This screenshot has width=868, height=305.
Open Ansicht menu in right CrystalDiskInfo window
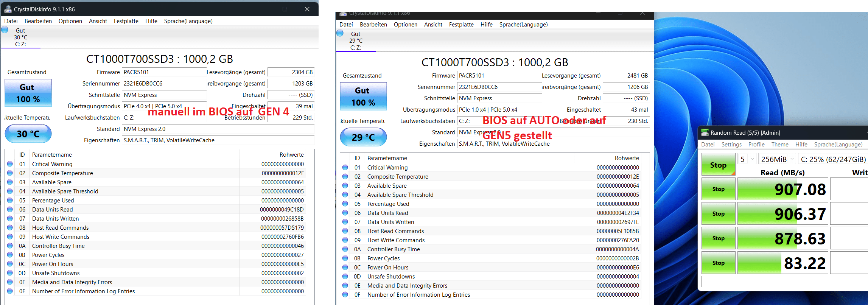433,25
